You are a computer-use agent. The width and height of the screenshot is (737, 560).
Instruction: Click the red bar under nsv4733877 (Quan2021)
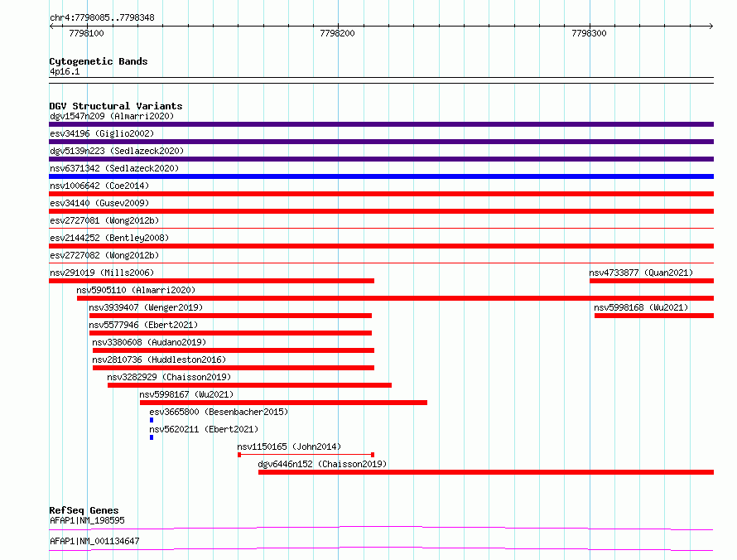pyautogui.click(x=652, y=281)
